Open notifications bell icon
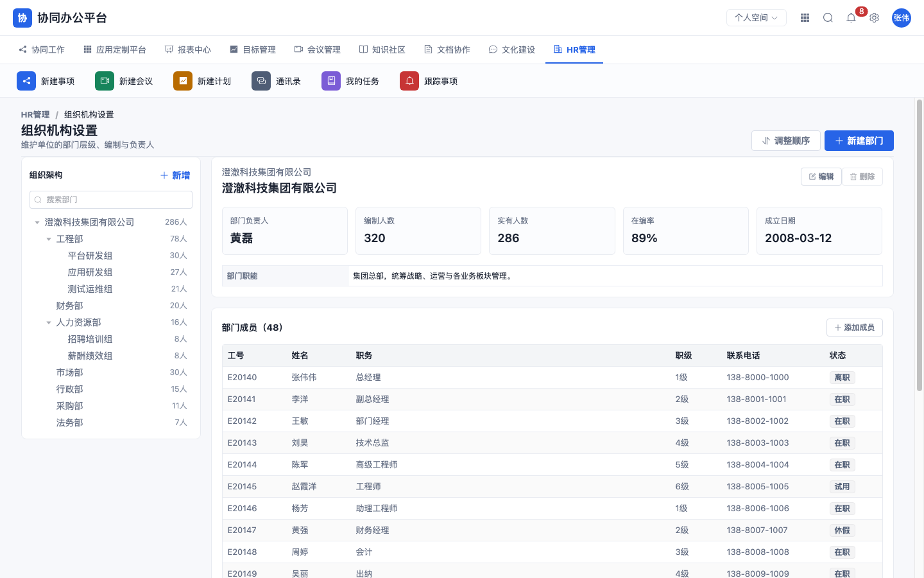This screenshot has height=578, width=924. [851, 18]
